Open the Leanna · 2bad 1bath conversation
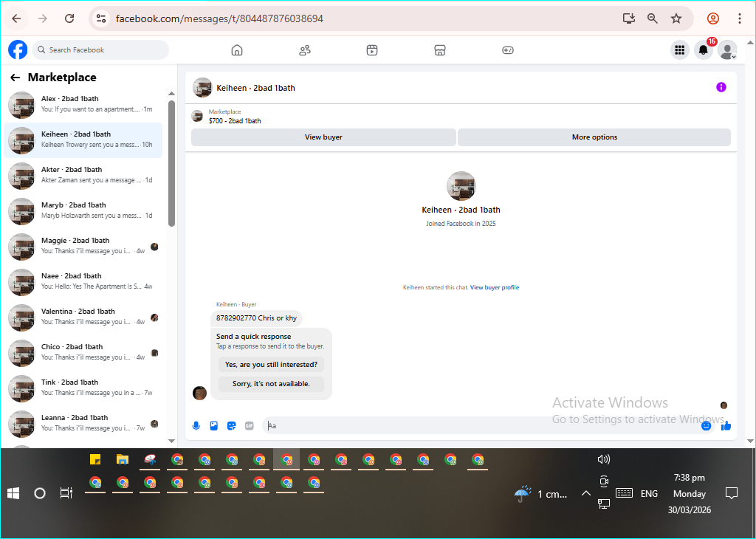The width and height of the screenshot is (756, 539). pyautogui.click(x=83, y=423)
